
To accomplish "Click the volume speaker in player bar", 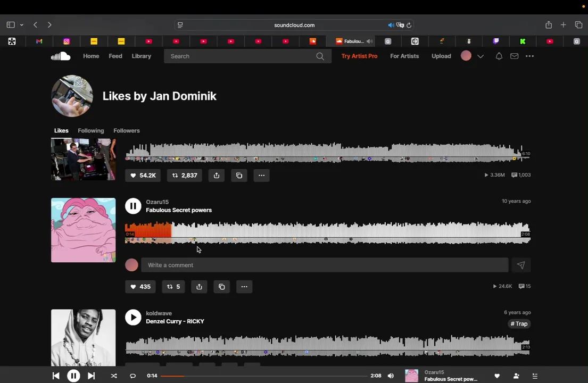I will coord(391,376).
